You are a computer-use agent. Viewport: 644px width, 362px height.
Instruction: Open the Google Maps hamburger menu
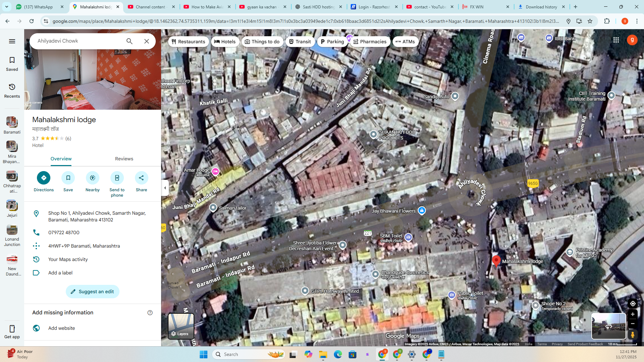[x=12, y=41]
